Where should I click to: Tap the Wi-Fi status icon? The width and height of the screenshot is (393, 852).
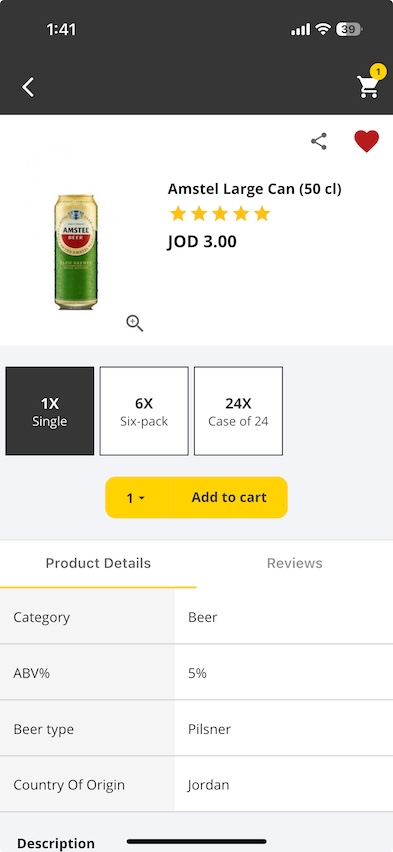(323, 29)
